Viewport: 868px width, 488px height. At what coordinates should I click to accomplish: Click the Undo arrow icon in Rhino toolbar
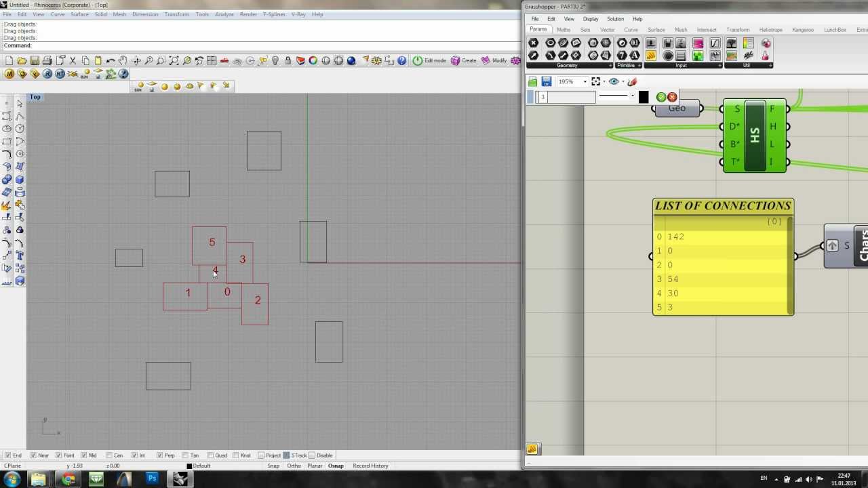coord(111,60)
